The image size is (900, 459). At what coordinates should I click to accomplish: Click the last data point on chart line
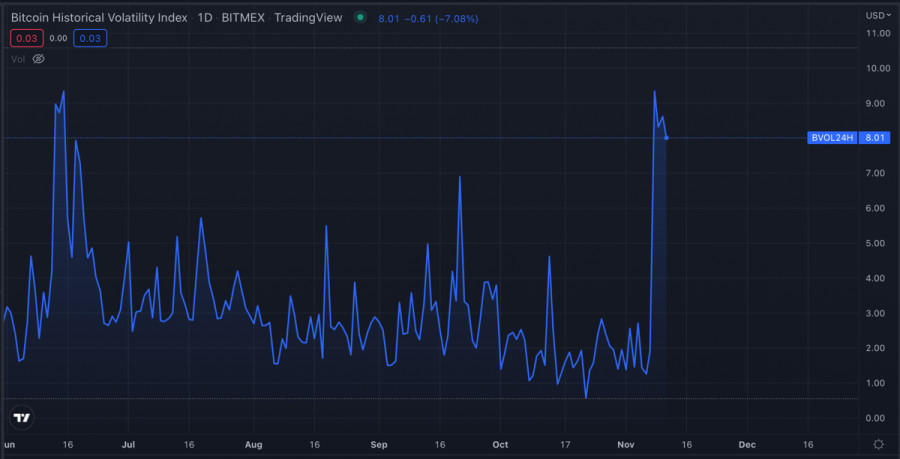click(x=667, y=138)
